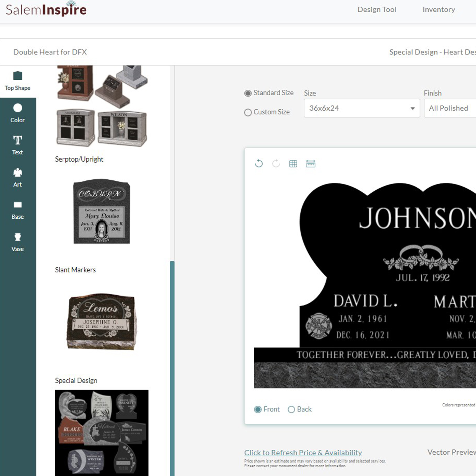Enable the grid icon above the monument preview

pos(293,164)
